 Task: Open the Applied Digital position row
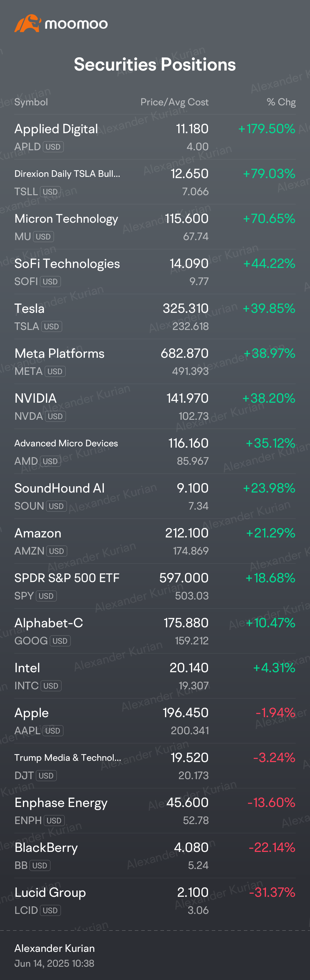[155, 137]
